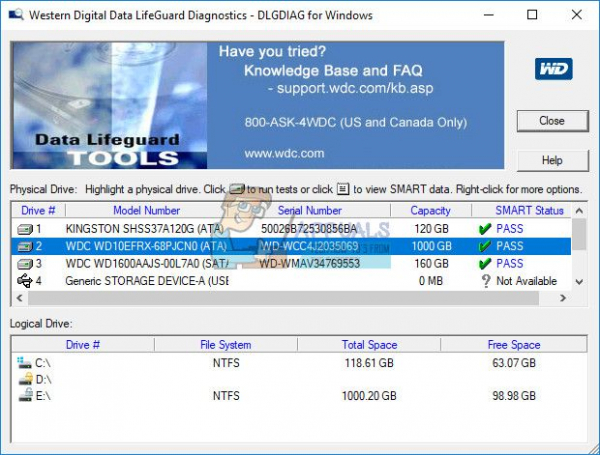Click 98.98 GB free space value
Image resolution: width=600 pixels, height=455 pixels.
[514, 396]
